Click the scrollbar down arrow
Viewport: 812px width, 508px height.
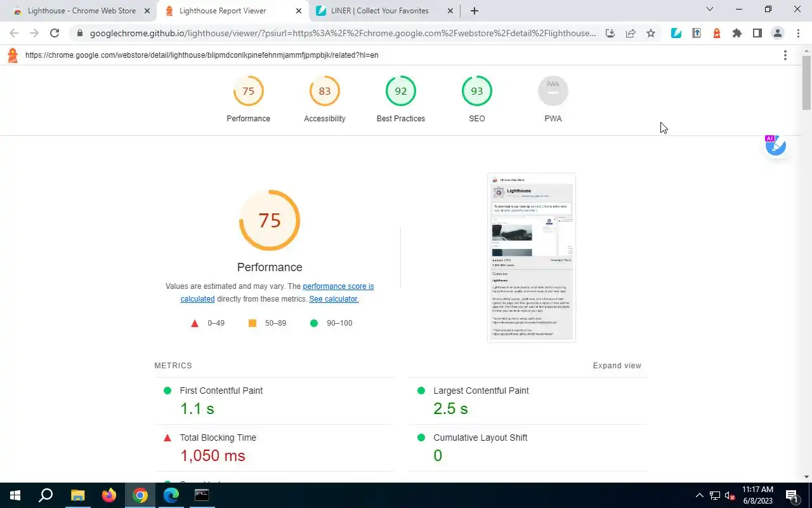806,477
